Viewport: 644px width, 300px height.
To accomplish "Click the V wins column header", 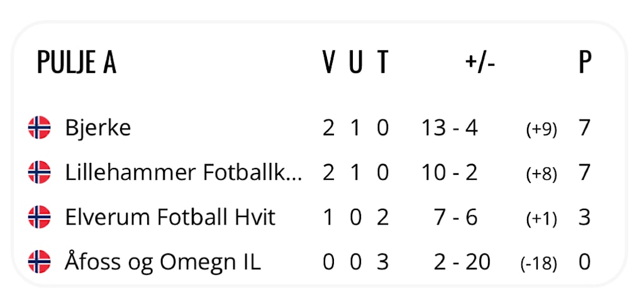I will pyautogui.click(x=328, y=62).
